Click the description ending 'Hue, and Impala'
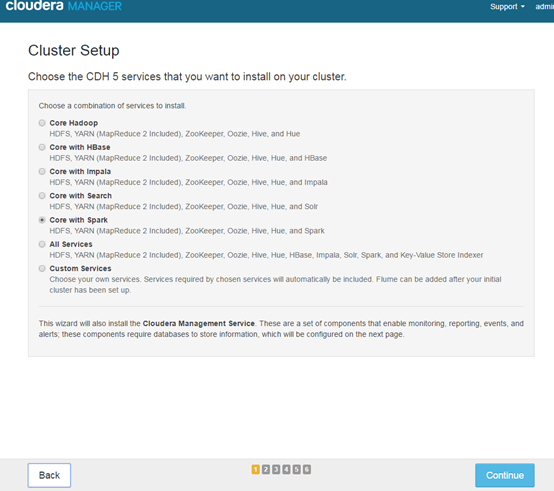The image size is (554, 491). pos(188,182)
